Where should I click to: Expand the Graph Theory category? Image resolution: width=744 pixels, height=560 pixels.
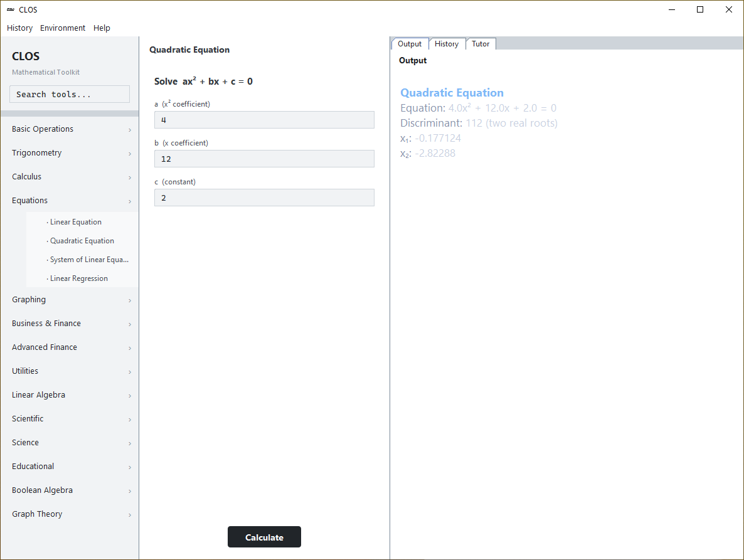pyautogui.click(x=70, y=514)
